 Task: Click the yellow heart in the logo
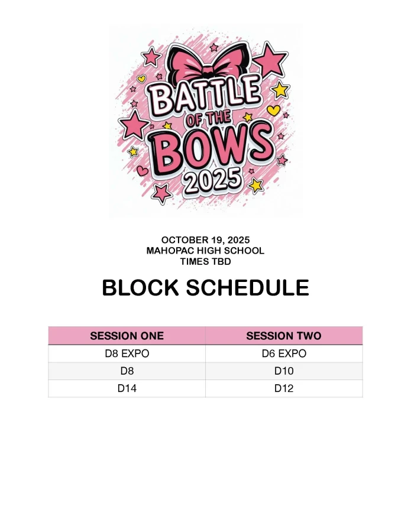pyautogui.click(x=273, y=110)
